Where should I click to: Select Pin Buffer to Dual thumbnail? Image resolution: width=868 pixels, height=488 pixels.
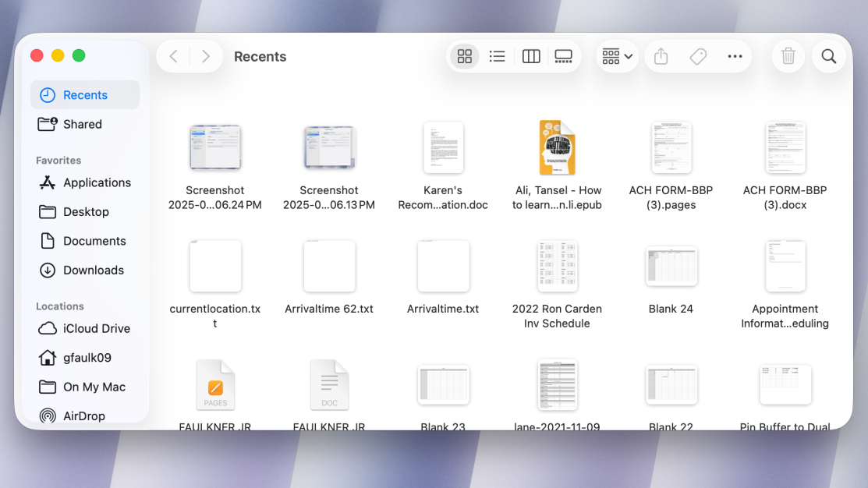coord(785,385)
